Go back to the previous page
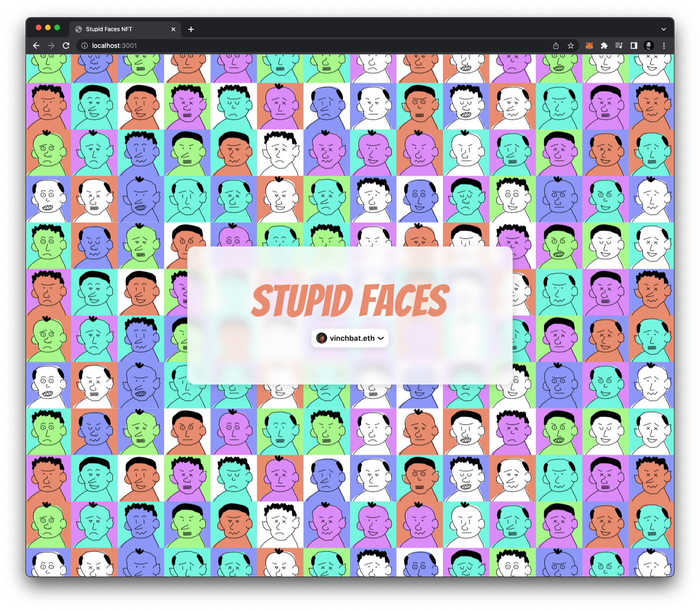 pyautogui.click(x=36, y=46)
